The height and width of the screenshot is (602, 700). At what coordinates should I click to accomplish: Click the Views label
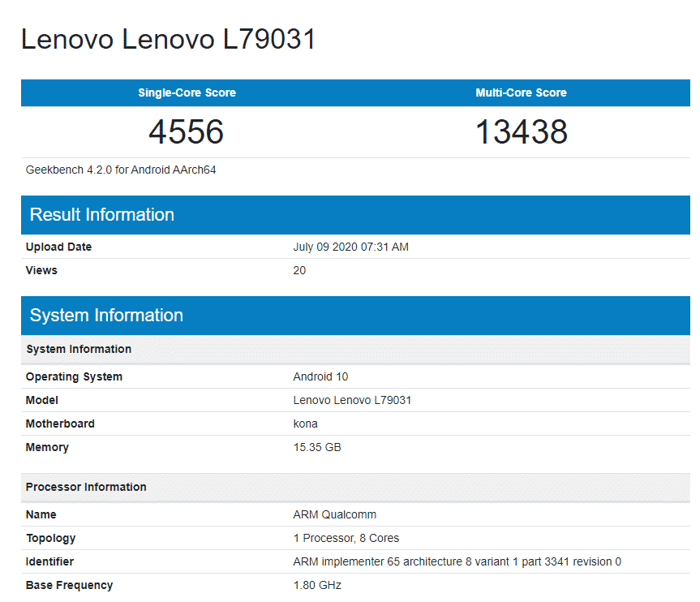41,271
